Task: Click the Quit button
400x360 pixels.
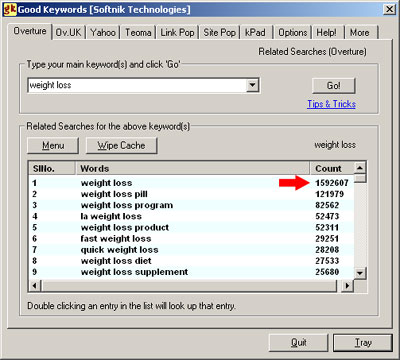Action: click(298, 343)
